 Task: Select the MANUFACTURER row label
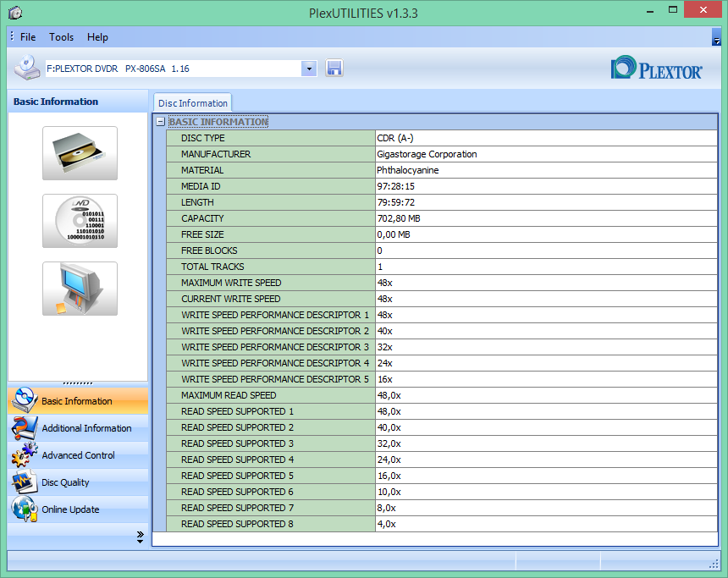point(216,154)
